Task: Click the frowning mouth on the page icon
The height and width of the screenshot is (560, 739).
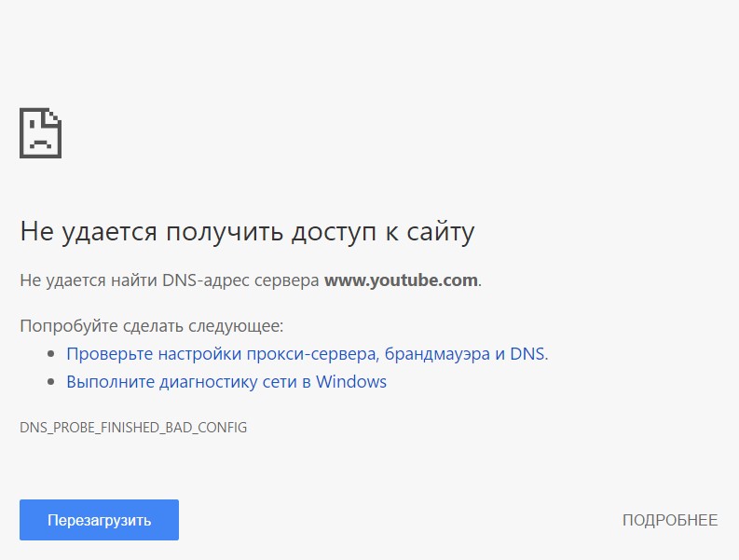Action: [40, 143]
